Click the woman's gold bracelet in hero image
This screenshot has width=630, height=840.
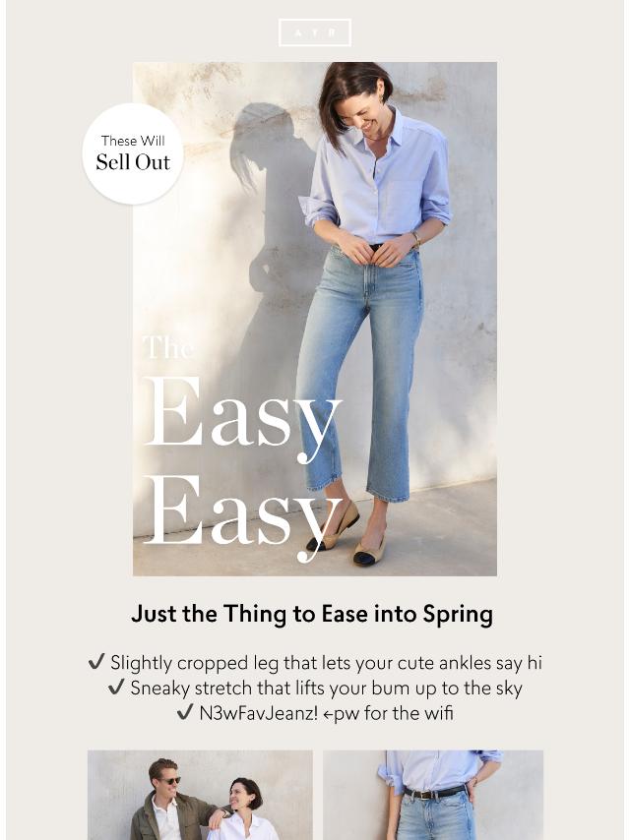point(416,239)
